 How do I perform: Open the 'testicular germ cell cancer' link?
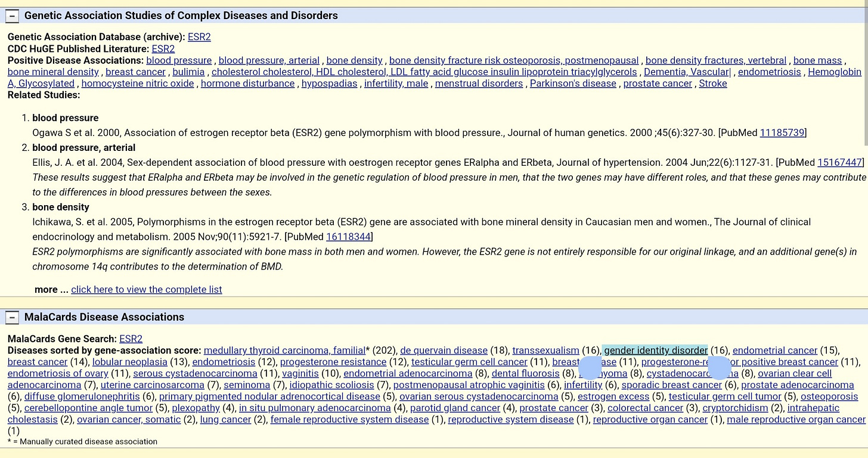[469, 362]
